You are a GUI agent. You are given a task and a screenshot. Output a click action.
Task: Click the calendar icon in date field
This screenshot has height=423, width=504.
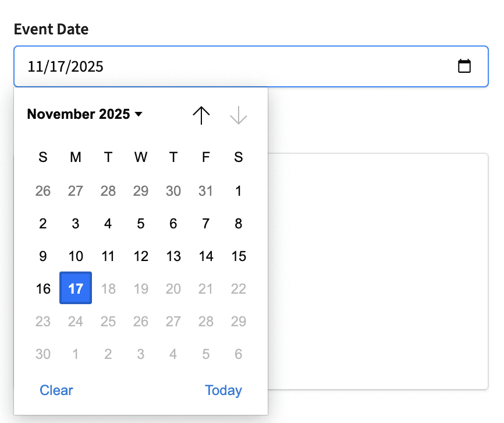[x=464, y=66]
